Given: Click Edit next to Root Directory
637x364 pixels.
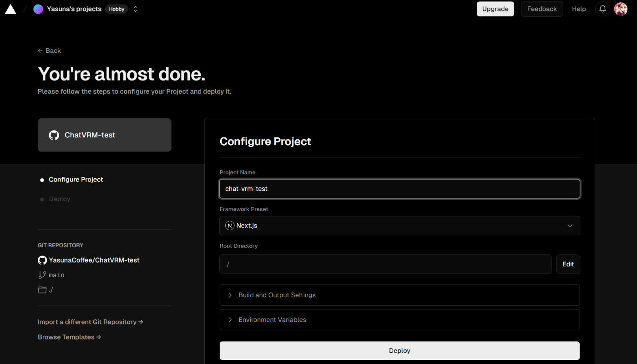Looking at the screenshot, I should (x=568, y=264).
